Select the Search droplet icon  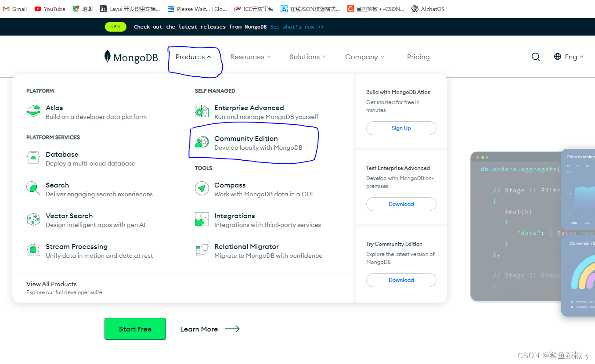(33, 188)
